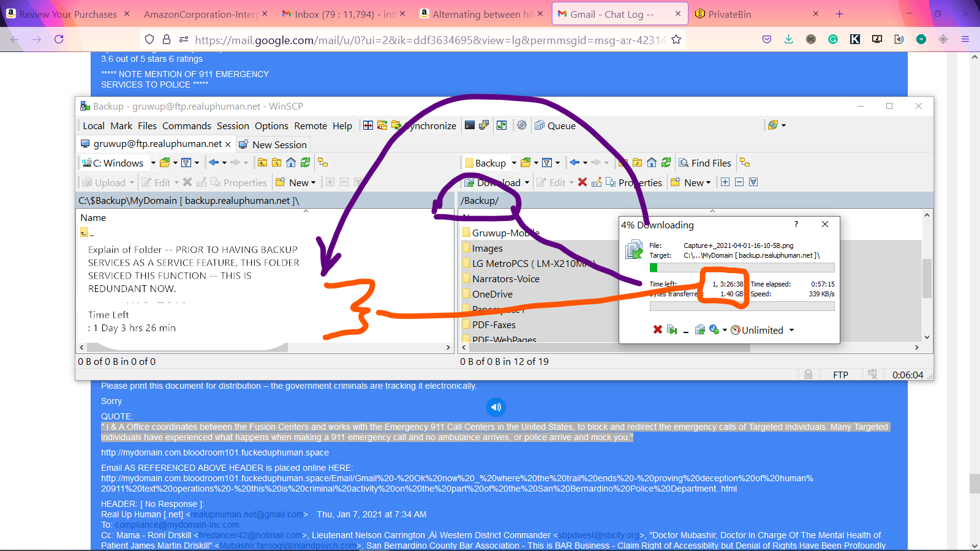Screen dimensions: 980x551
Task: Open in PuTTY icon beside the console icon
Action: (484, 126)
